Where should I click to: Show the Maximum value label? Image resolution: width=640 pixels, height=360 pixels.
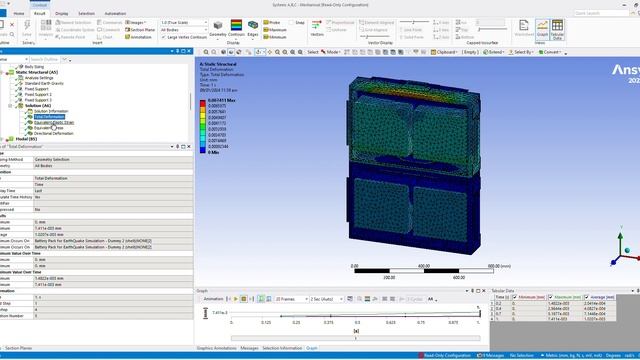coord(275,30)
